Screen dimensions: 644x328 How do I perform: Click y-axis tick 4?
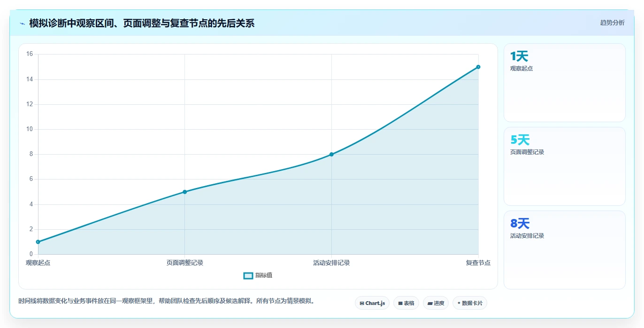(31, 204)
